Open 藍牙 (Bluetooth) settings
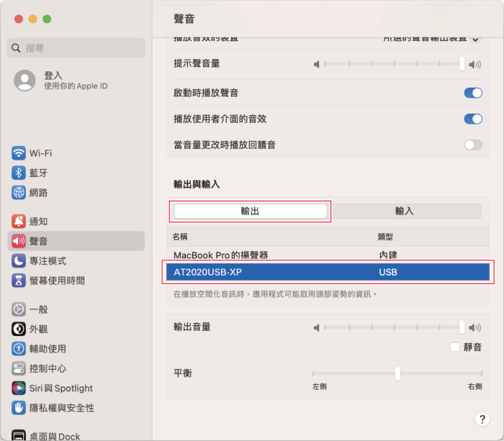This screenshot has height=441, width=504. click(38, 173)
